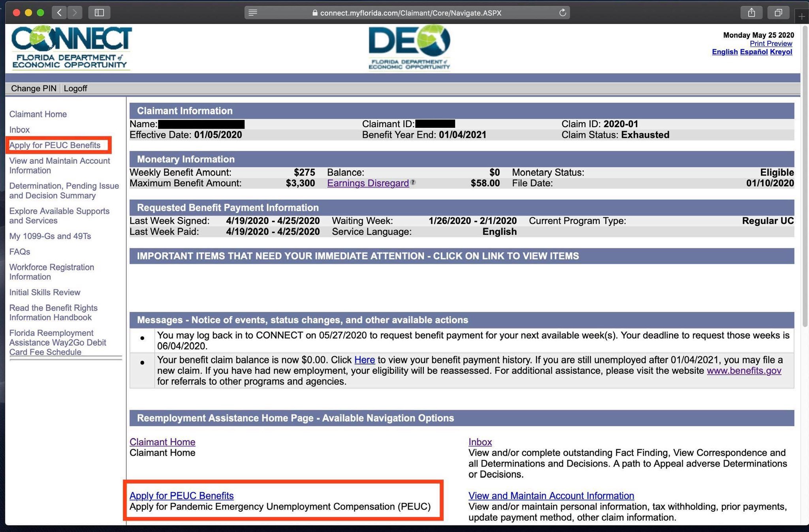
Task: Click the Last Week Paid date range
Action: pyautogui.click(x=273, y=232)
